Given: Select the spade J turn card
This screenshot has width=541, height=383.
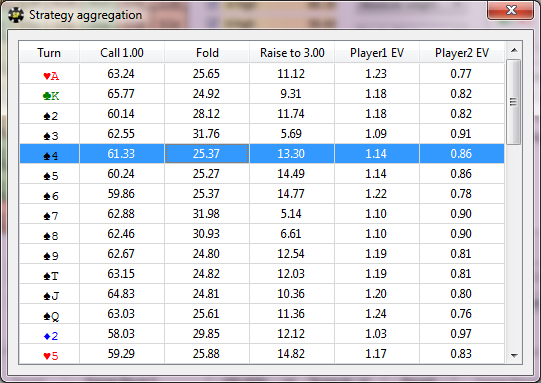Looking at the screenshot, I should point(51,296).
